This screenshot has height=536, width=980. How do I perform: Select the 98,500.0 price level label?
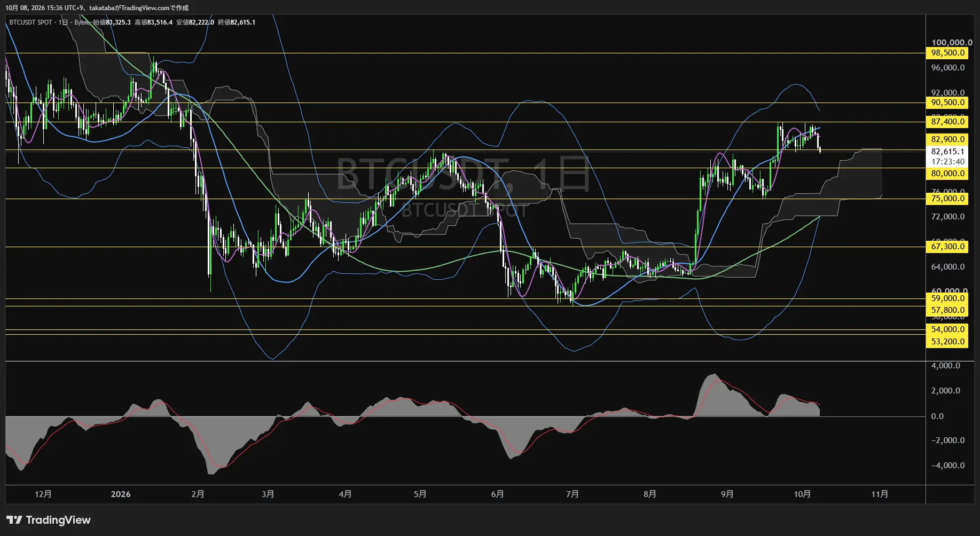pos(947,53)
